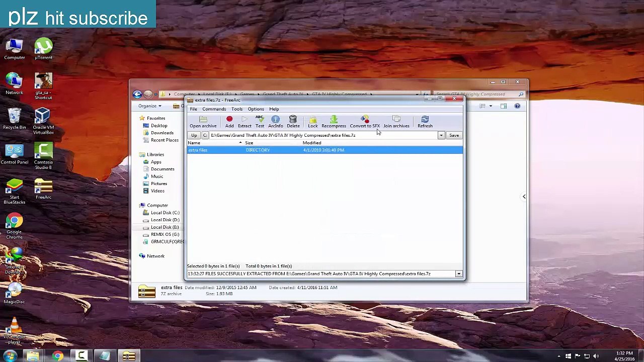644x362 pixels.
Task: Click the archive path input field
Action: pos(324,135)
